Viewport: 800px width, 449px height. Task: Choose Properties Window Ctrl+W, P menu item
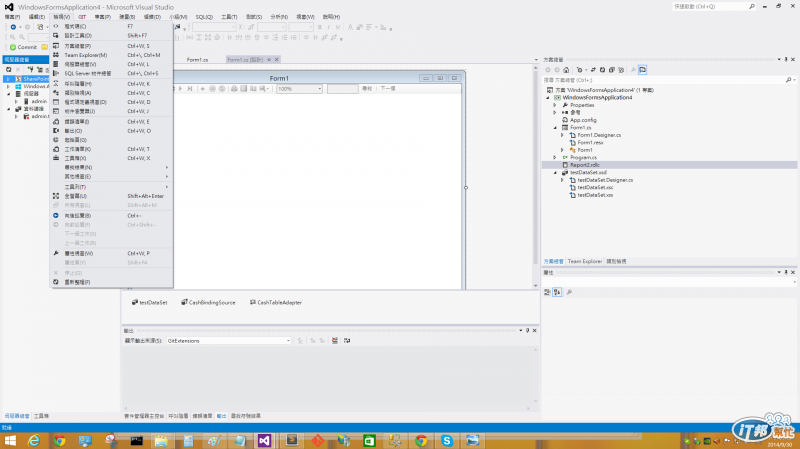(112, 254)
